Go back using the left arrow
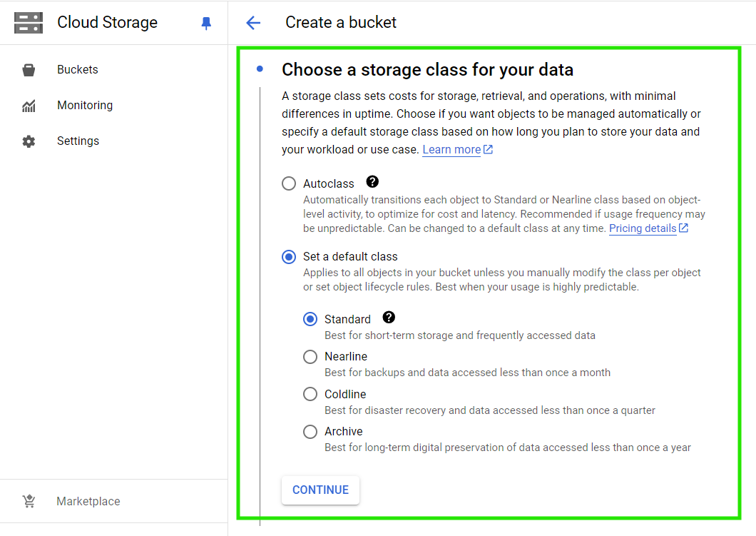The image size is (756, 536). [253, 23]
